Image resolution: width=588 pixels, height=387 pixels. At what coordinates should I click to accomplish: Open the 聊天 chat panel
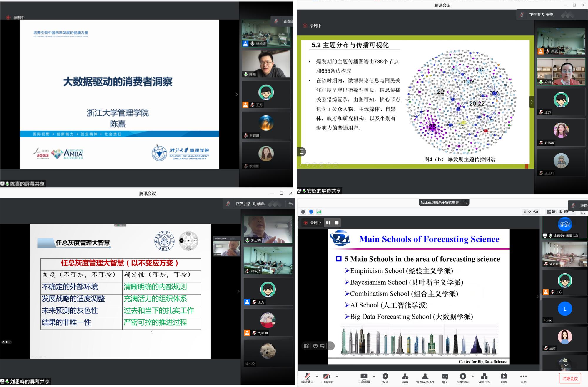[445, 376]
